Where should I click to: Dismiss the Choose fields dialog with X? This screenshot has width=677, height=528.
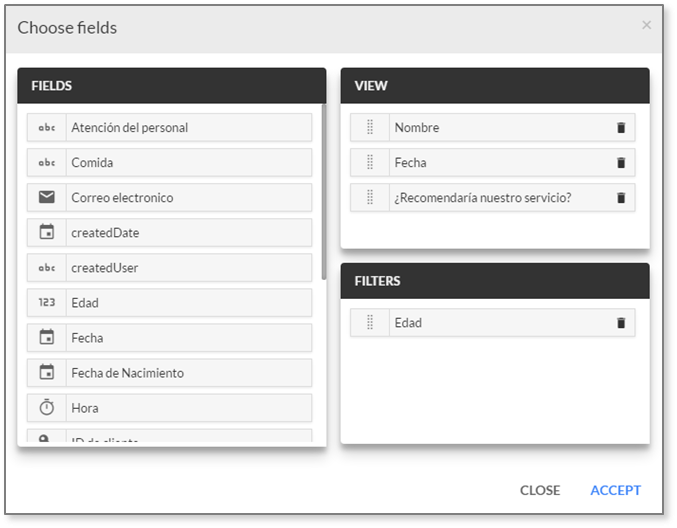pyautogui.click(x=646, y=25)
